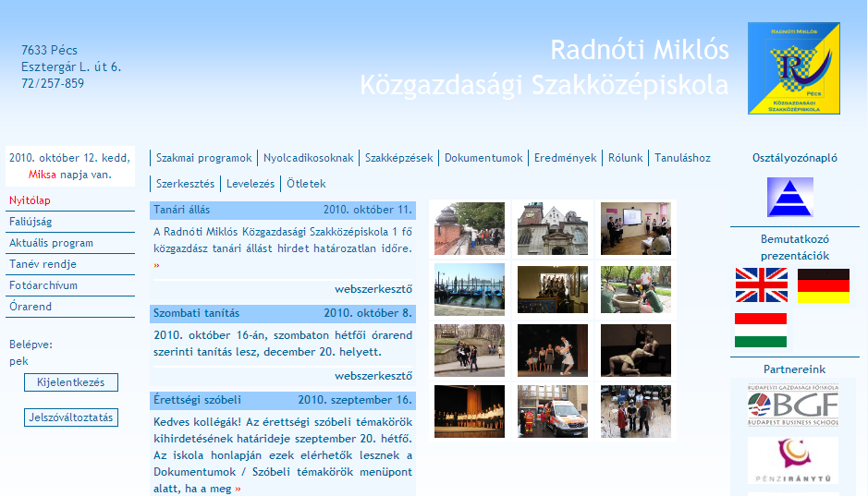Click the Radnóti Miklós school crest logo

[793, 68]
